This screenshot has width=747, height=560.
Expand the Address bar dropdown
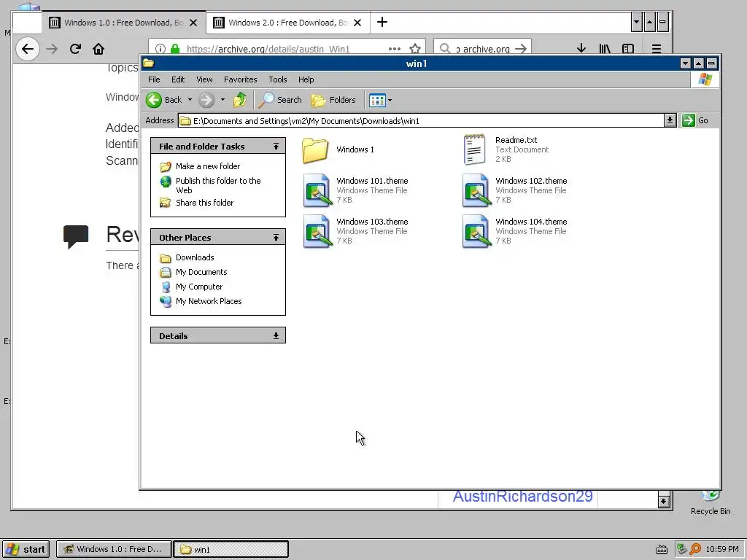(x=670, y=120)
